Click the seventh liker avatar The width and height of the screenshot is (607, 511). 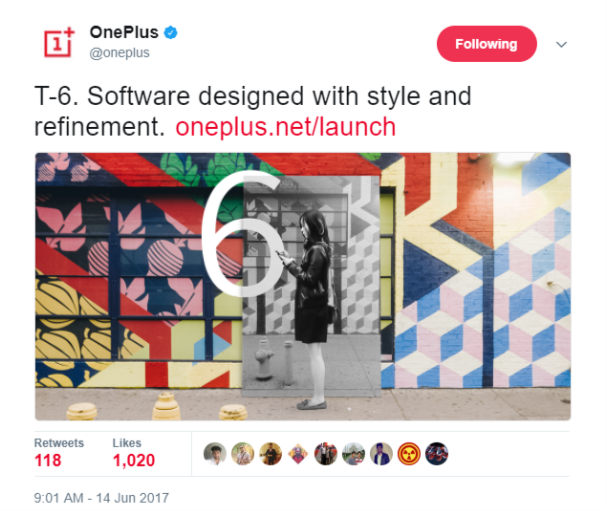pos(381,454)
